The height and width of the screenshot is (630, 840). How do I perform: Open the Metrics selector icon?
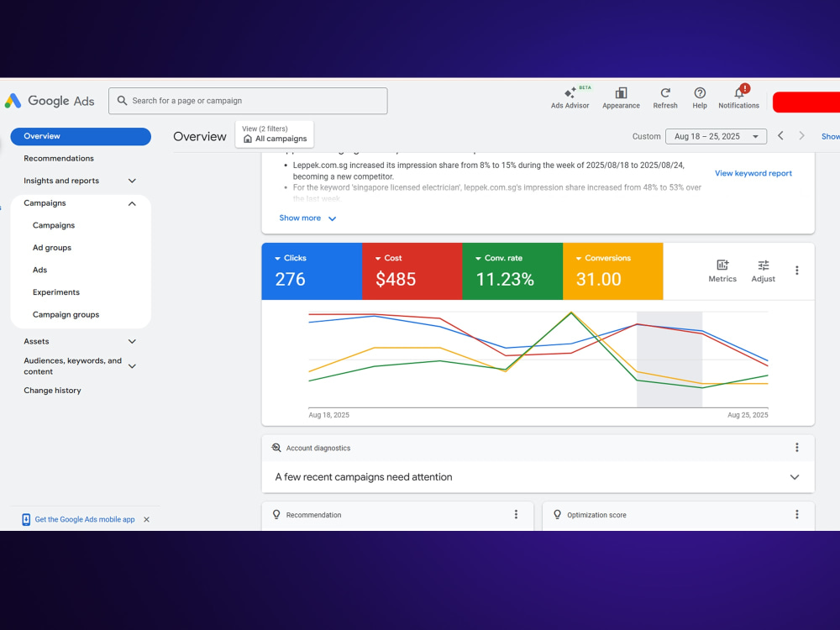(x=722, y=270)
